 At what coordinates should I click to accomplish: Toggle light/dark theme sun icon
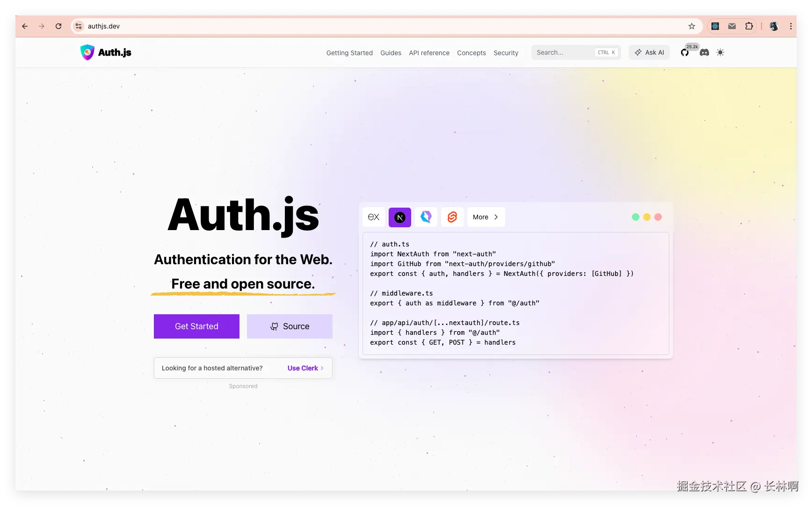(720, 52)
